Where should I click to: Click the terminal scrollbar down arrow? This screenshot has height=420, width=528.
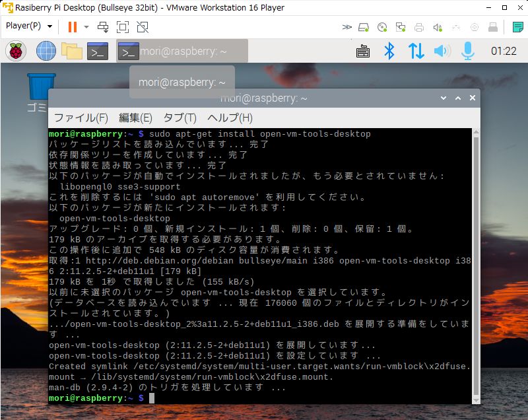coord(476,400)
